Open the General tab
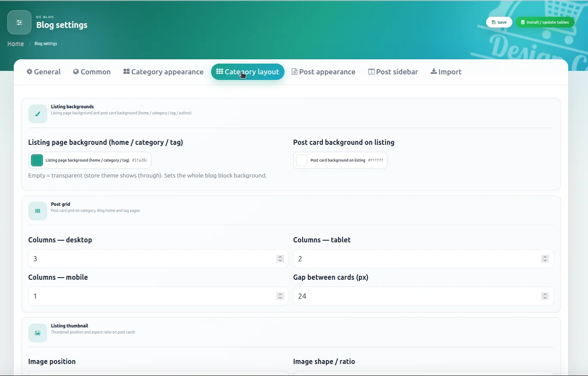 (x=43, y=72)
